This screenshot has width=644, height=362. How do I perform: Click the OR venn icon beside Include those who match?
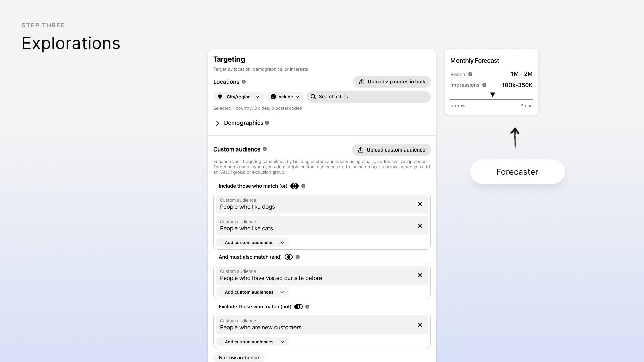pyautogui.click(x=294, y=186)
